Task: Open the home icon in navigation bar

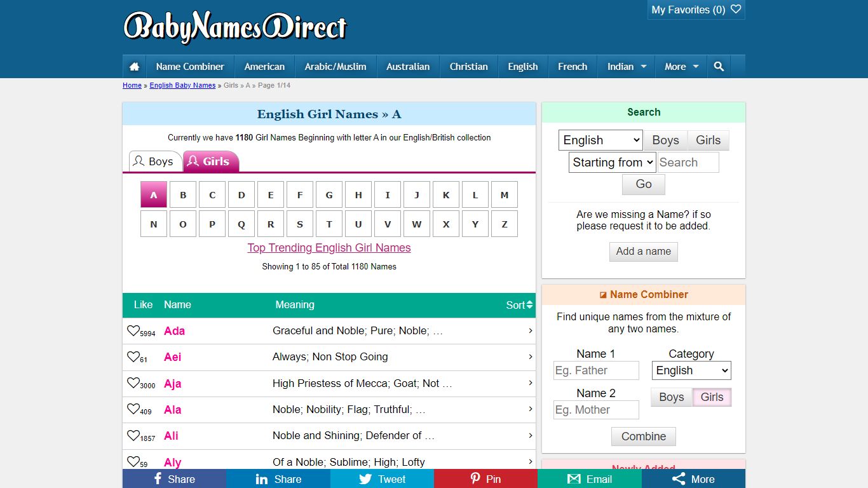Action: (134, 66)
